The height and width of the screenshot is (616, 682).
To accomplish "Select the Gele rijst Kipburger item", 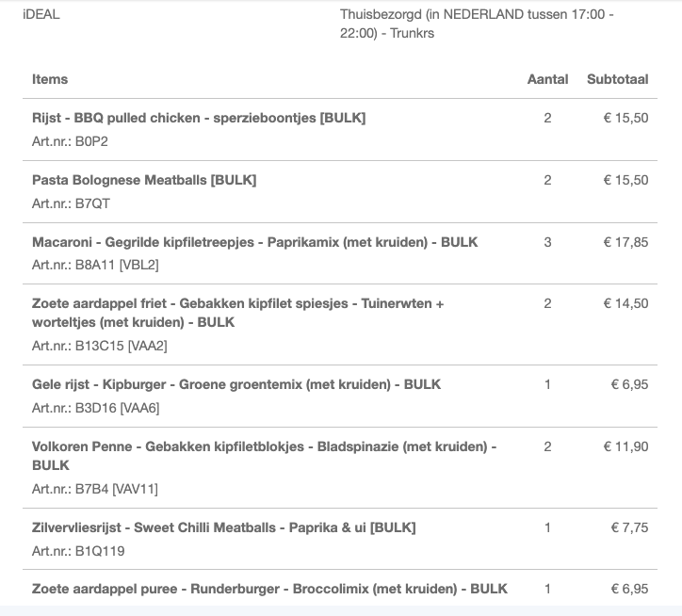I will tap(236, 384).
